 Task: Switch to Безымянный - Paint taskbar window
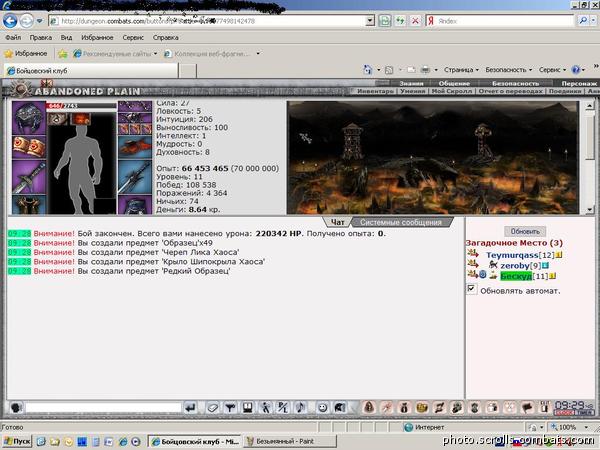coord(290,441)
